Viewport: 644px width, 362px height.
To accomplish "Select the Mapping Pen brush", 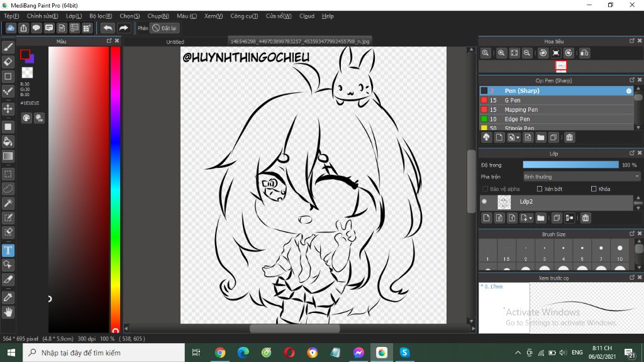I will pyautogui.click(x=557, y=109).
